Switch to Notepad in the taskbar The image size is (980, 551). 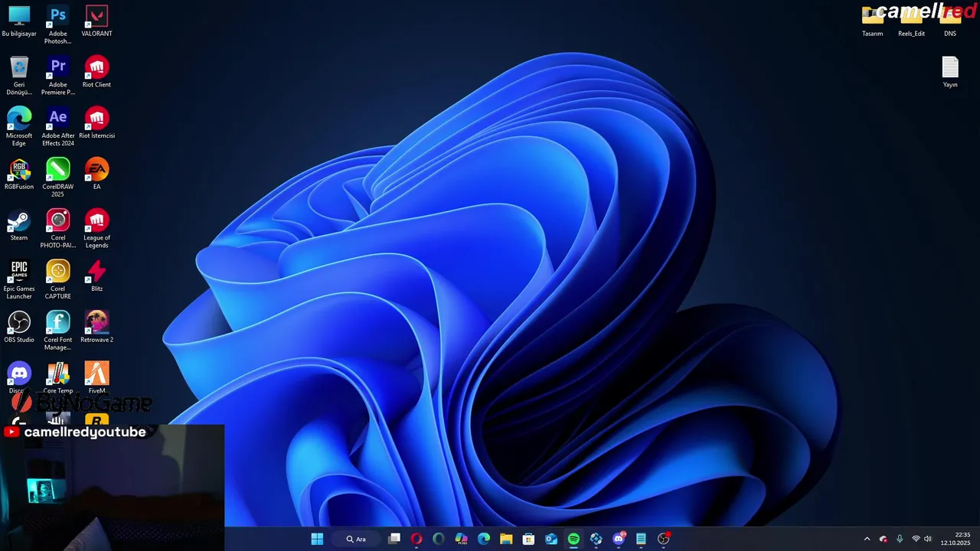[641, 539]
